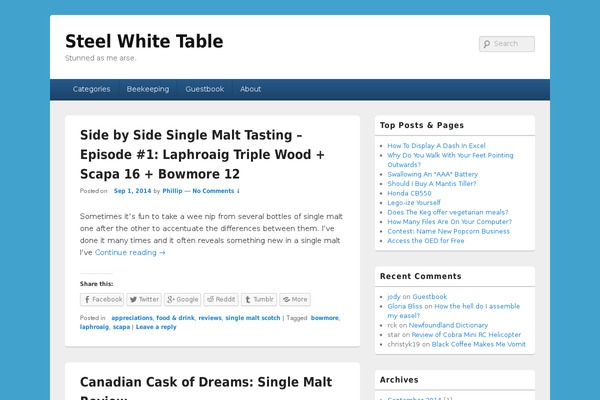600x400 pixels.
Task: Open How To Display A Dash In Excel
Action: (x=436, y=146)
